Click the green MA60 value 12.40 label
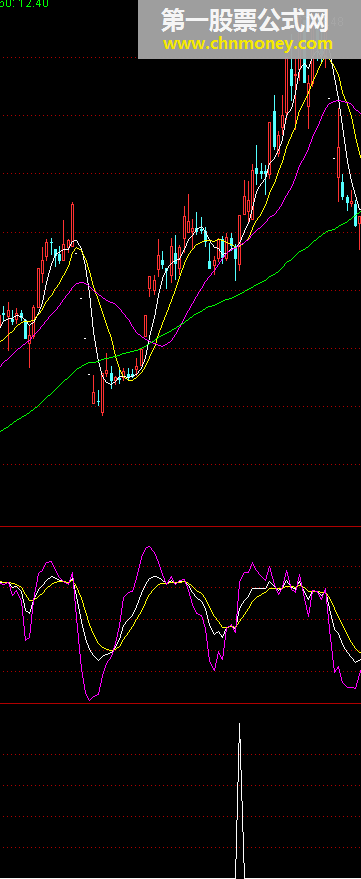The image size is (361, 879). (x=24, y=3)
